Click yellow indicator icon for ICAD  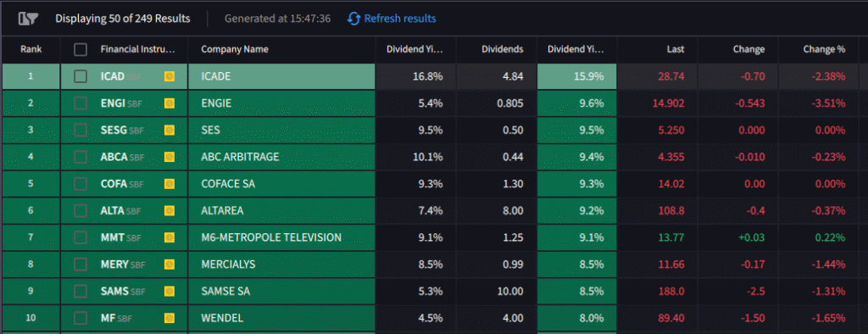pyautogui.click(x=170, y=76)
